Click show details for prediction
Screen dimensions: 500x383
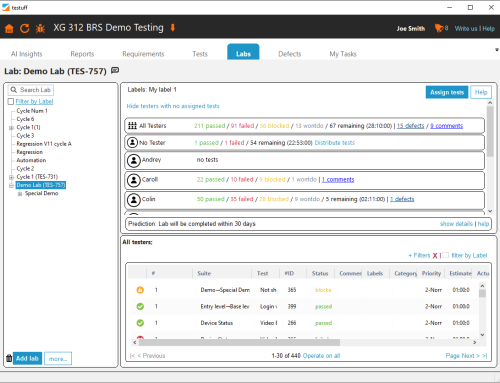pyautogui.click(x=456, y=224)
